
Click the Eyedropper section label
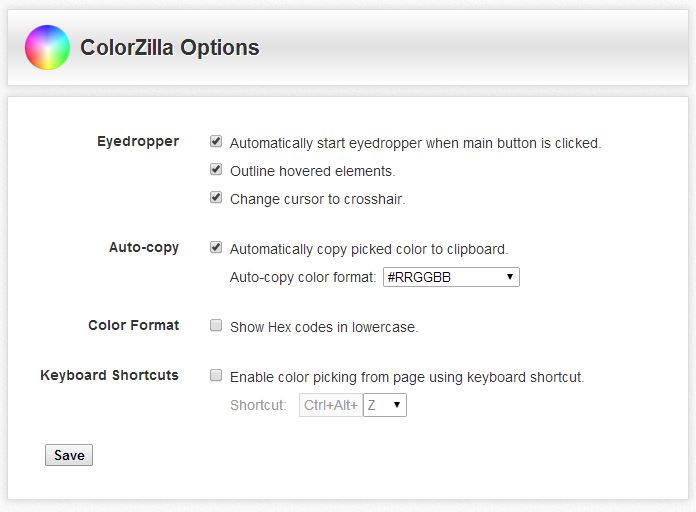click(138, 142)
